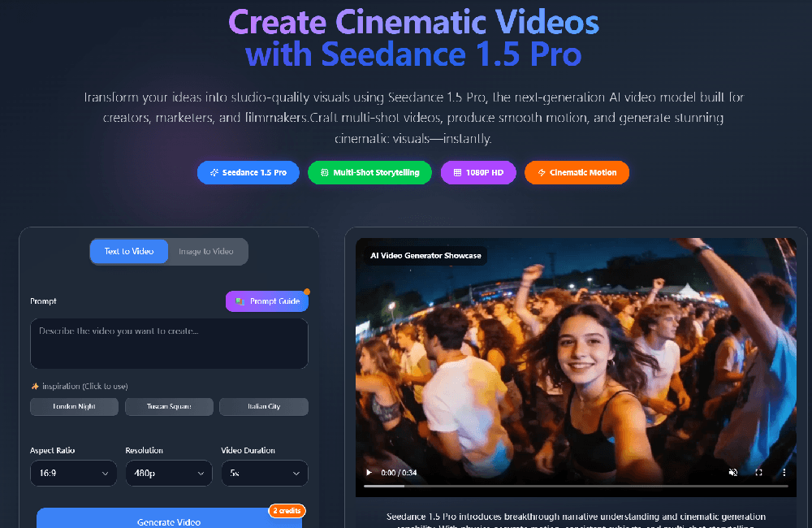Click inside the prompt description field
This screenshot has width=812, height=528.
[x=169, y=342]
